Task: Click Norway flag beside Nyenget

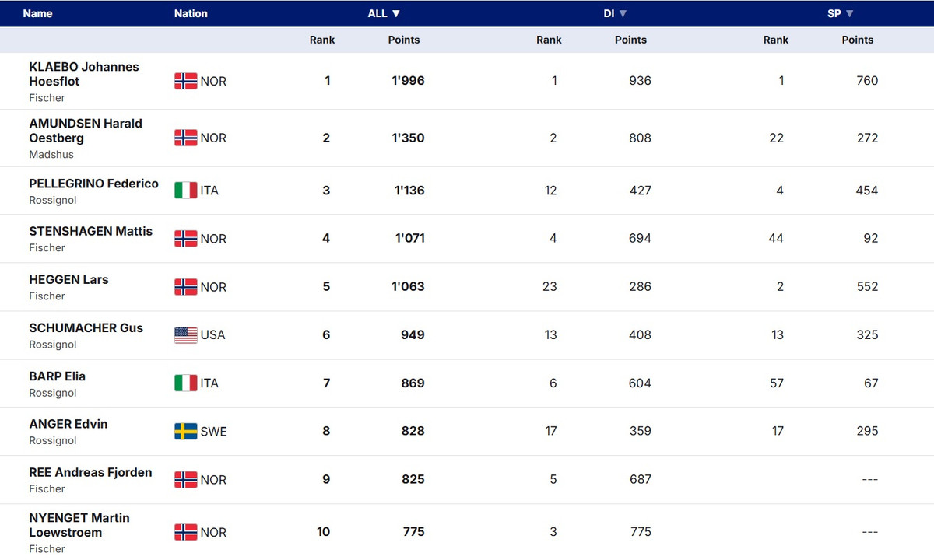Action: tap(185, 533)
